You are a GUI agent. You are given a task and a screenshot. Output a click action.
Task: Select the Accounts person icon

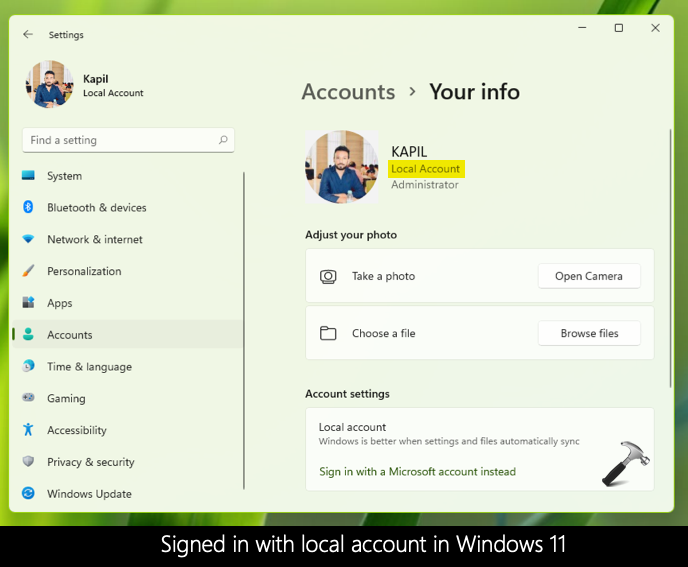pyautogui.click(x=28, y=334)
